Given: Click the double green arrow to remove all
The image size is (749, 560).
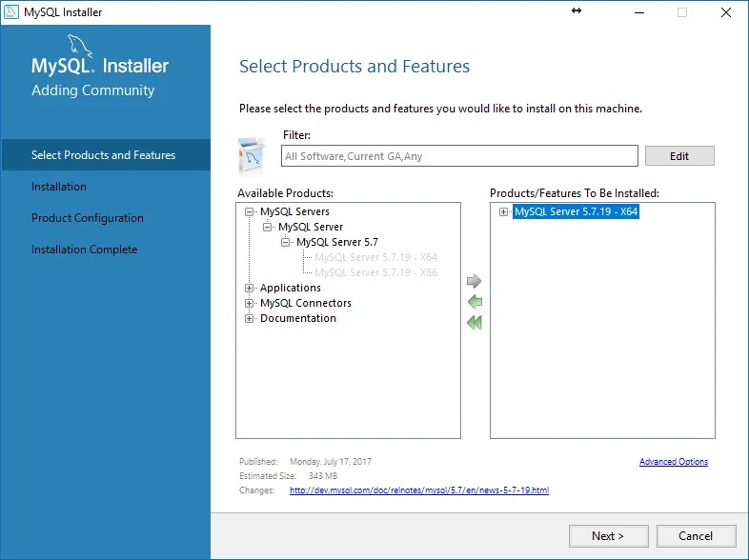Looking at the screenshot, I should [475, 323].
